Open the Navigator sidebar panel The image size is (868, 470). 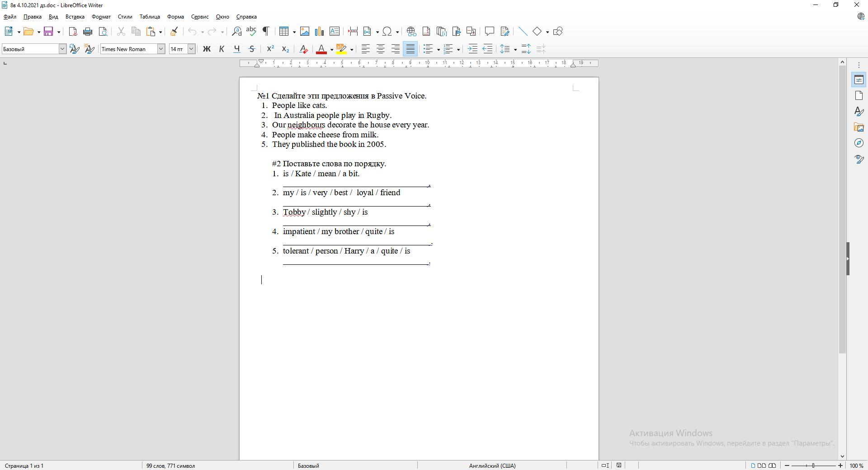[859, 143]
